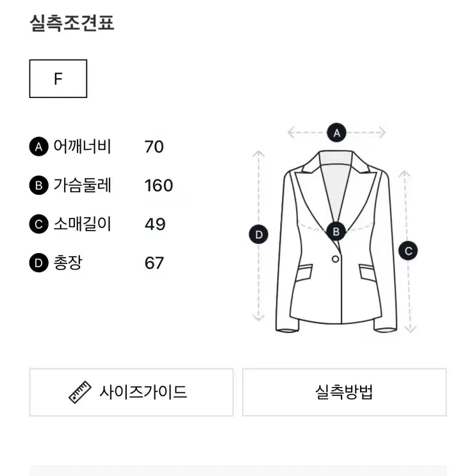Open the 사이즈가이드 button
The width and height of the screenshot is (476, 476).
tap(131, 392)
